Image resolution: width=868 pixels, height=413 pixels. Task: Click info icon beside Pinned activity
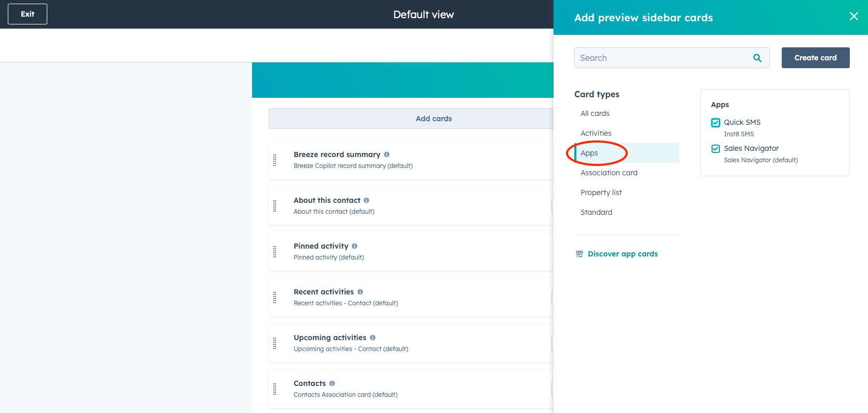(354, 246)
